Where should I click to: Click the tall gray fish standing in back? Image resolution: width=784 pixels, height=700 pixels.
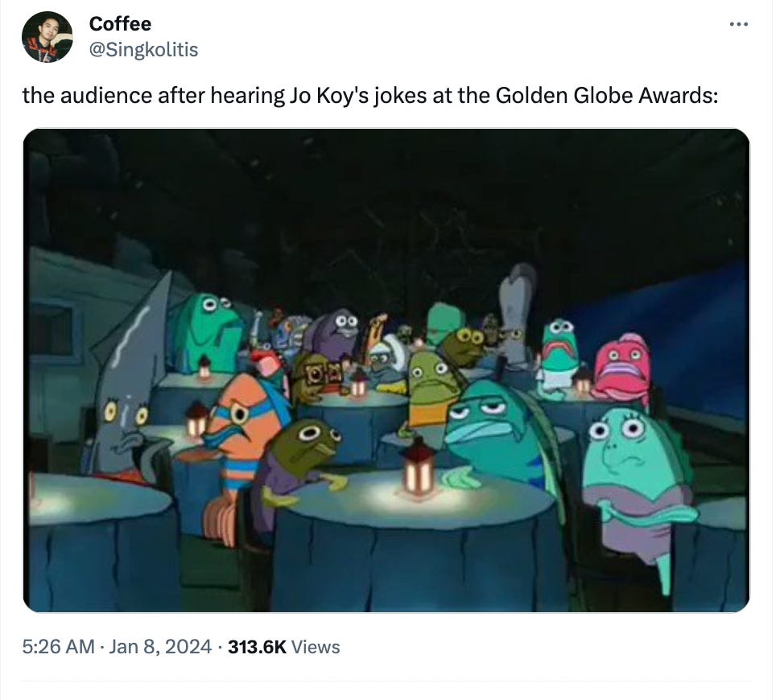point(517,319)
